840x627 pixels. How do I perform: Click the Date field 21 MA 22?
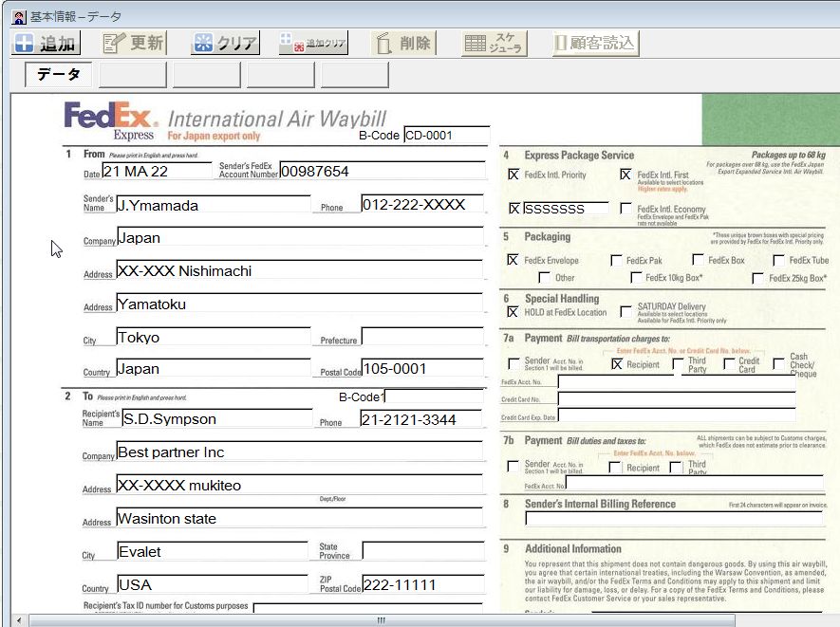click(x=157, y=171)
